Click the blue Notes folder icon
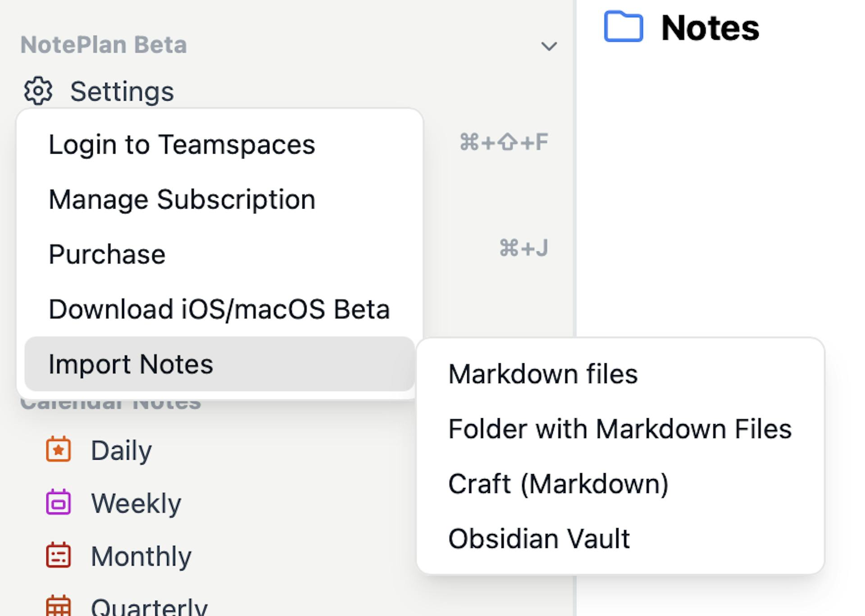Viewport: 865px width, 616px height. [623, 27]
